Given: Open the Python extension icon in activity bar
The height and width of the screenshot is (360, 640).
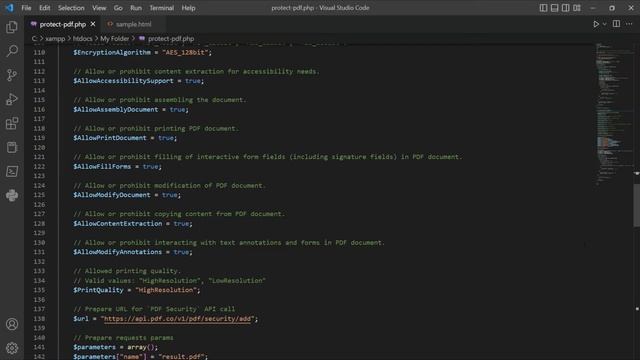Looking at the screenshot, I should click(x=12, y=196).
